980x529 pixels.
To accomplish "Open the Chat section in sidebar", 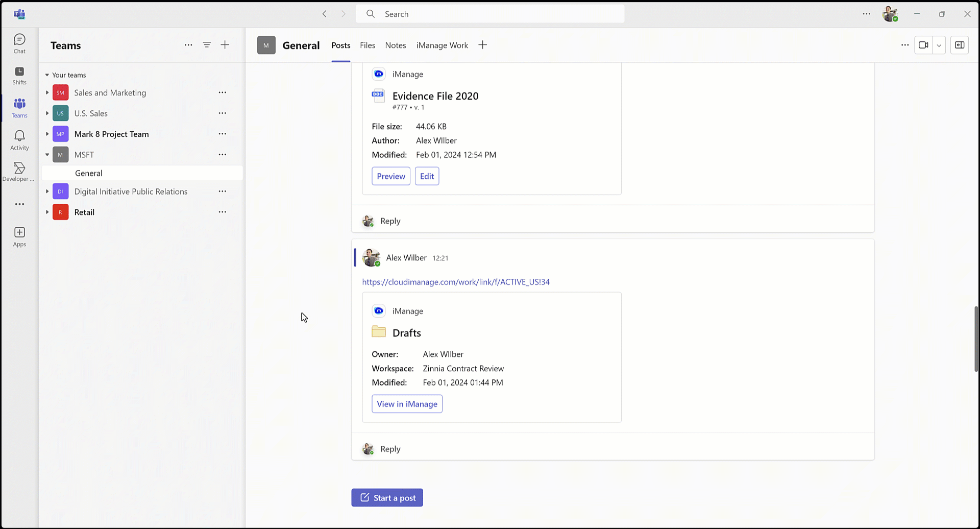I will [x=19, y=43].
